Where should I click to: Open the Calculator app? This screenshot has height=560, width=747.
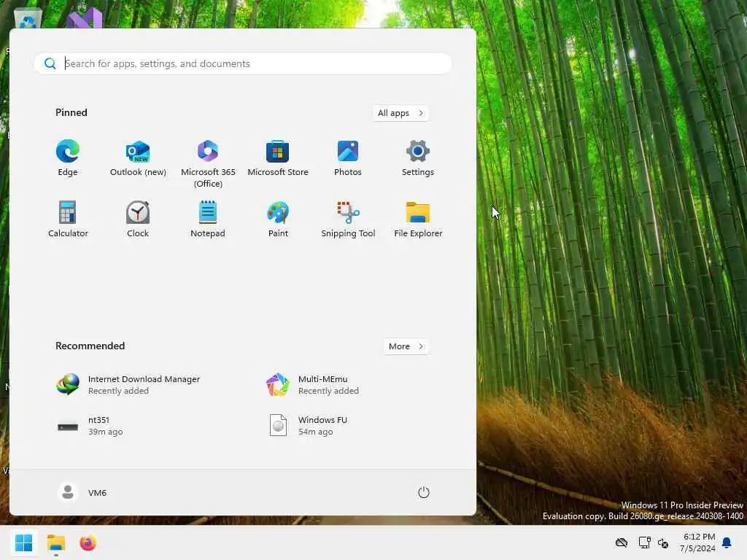click(x=68, y=219)
